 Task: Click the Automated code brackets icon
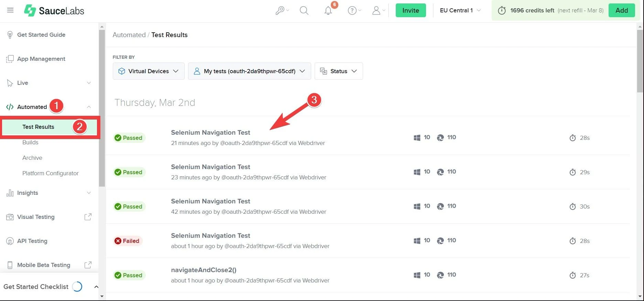pyautogui.click(x=10, y=107)
